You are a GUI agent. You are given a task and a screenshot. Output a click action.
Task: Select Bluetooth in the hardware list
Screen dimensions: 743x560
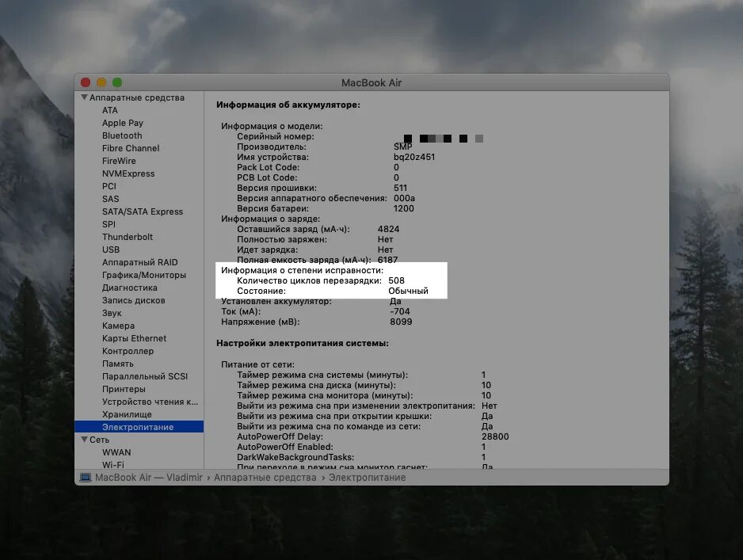122,135
